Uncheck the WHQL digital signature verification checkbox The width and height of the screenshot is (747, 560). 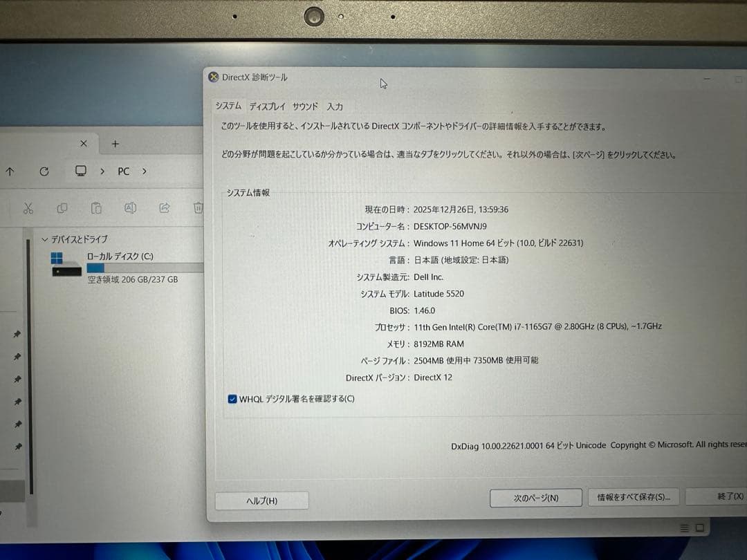pos(232,399)
